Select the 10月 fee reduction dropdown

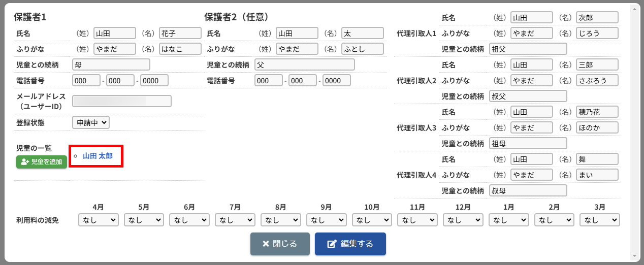372,220
